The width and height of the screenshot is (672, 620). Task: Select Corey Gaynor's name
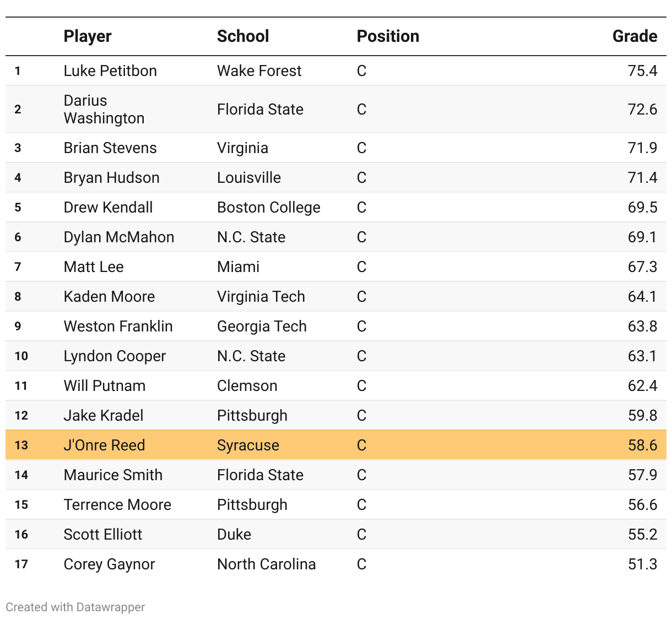click(x=109, y=564)
